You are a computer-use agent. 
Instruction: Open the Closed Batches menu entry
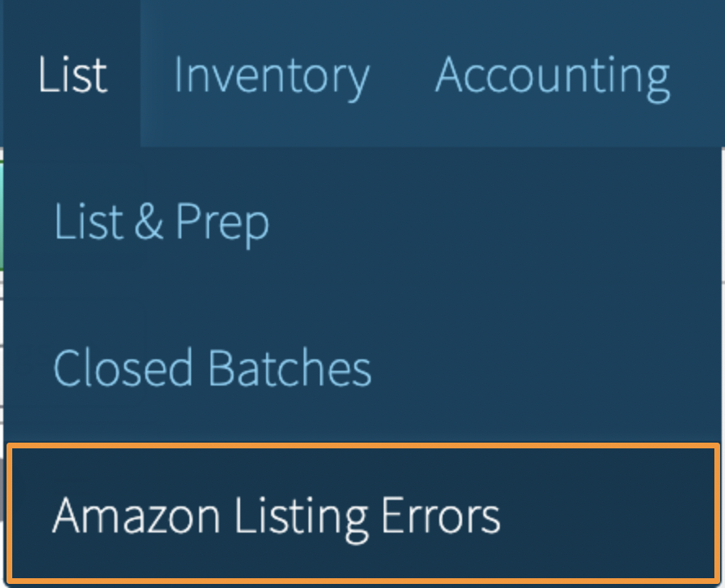212,368
